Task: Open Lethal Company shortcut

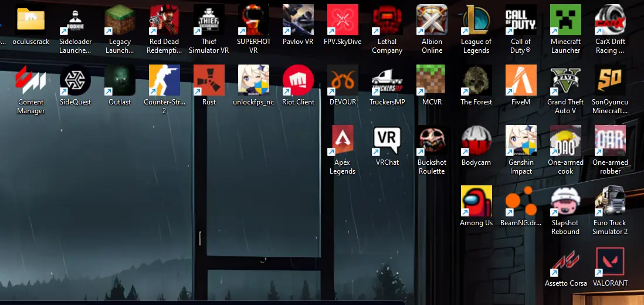Action: [387, 20]
